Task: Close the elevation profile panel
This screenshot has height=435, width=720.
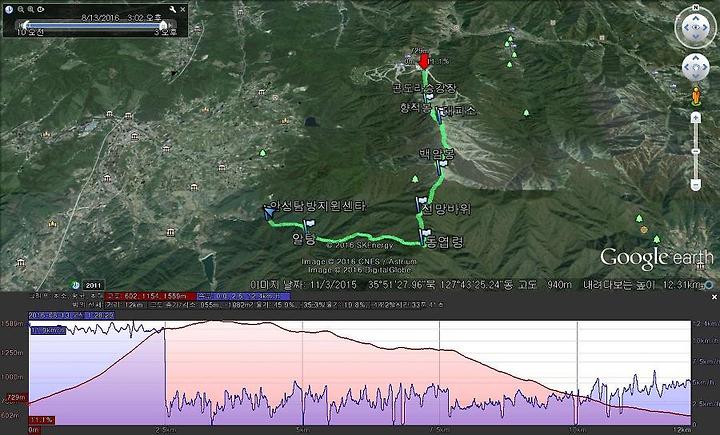Action: pyautogui.click(x=714, y=298)
